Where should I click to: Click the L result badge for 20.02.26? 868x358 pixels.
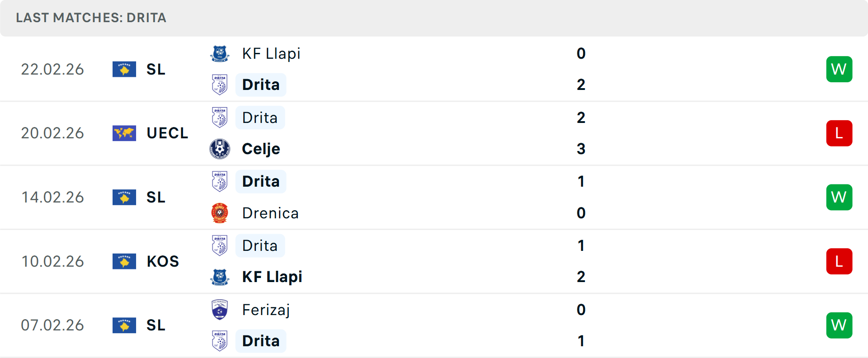click(x=839, y=133)
